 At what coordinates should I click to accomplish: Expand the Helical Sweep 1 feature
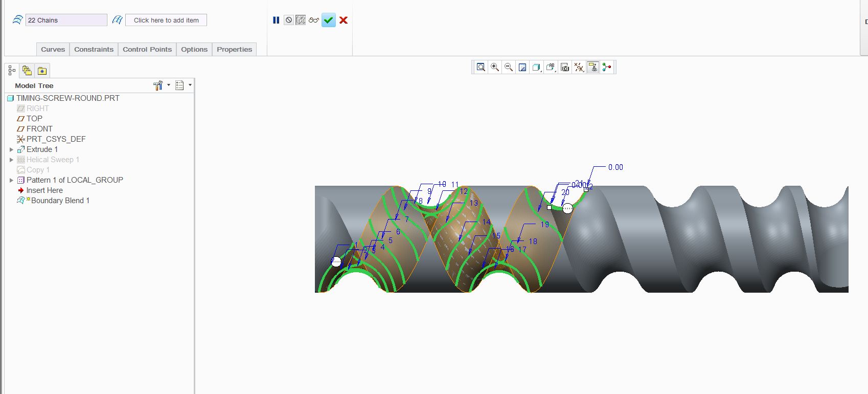[11, 160]
